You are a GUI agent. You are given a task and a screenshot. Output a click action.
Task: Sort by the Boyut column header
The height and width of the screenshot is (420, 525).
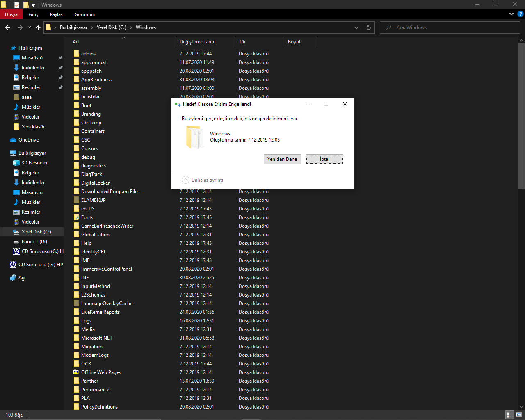click(301, 42)
